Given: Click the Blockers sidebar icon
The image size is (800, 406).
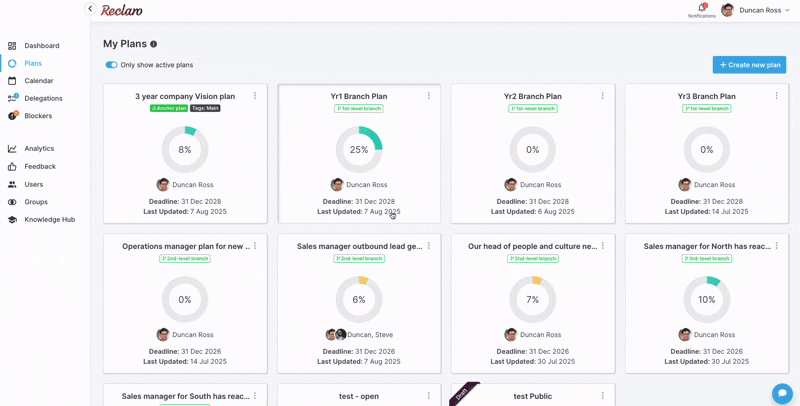Looking at the screenshot, I should pos(12,116).
